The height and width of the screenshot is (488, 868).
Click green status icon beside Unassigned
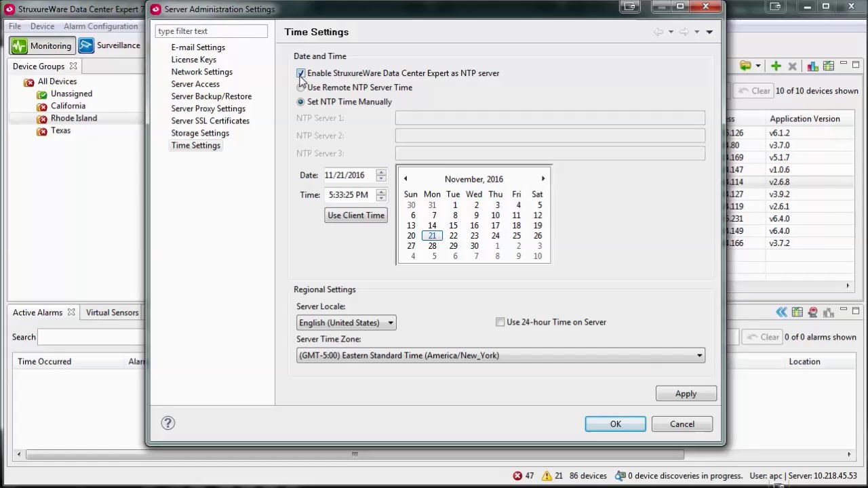(x=42, y=95)
